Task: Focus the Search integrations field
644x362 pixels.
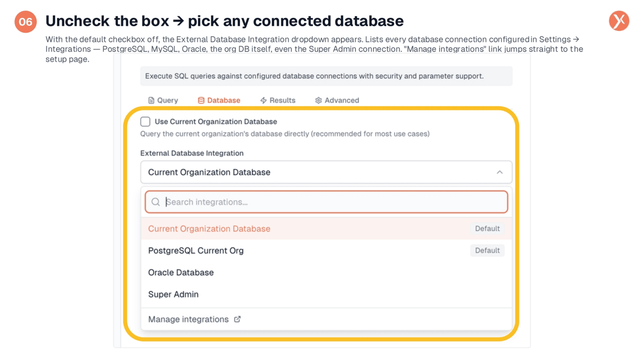Action: tap(326, 202)
